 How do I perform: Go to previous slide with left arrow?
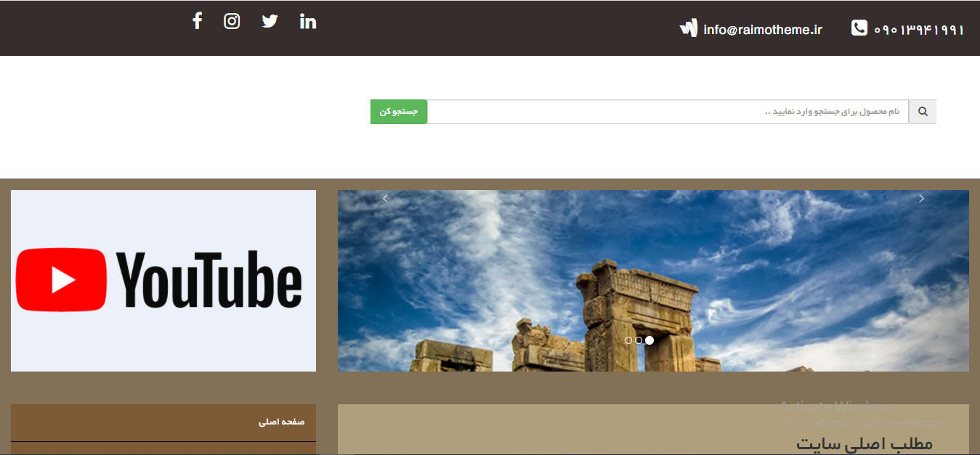click(x=385, y=199)
